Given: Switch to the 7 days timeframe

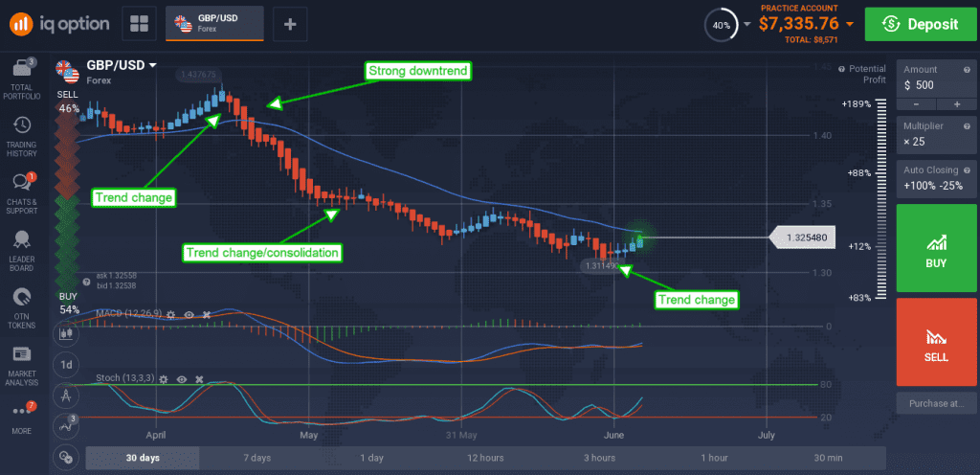Looking at the screenshot, I should point(256,458).
